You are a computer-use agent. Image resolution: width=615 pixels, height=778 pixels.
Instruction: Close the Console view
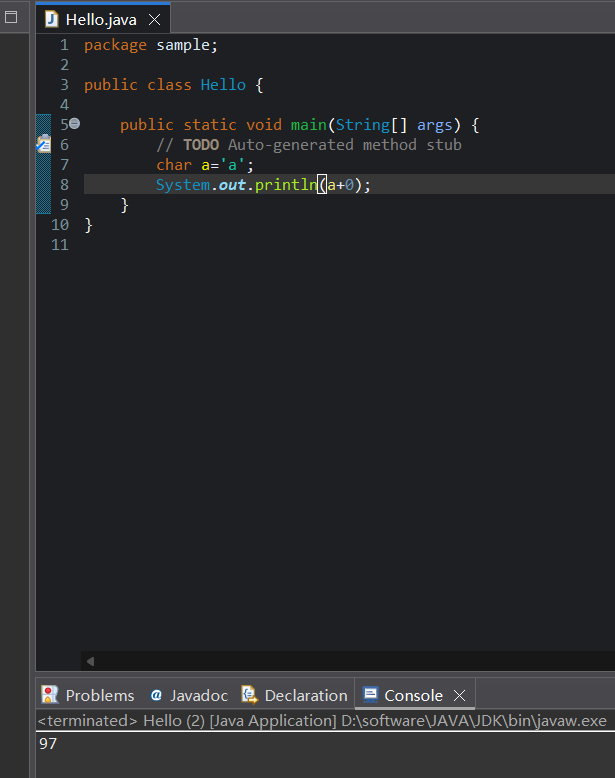click(x=460, y=696)
